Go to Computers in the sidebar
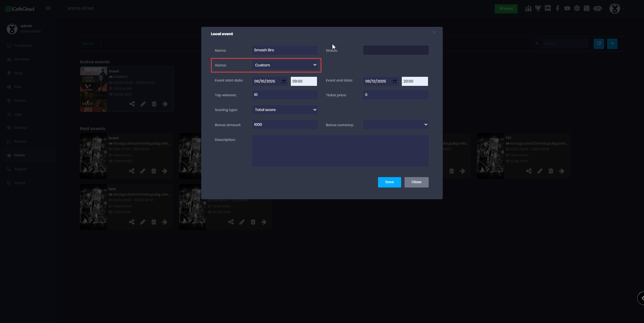 [x=23, y=46]
